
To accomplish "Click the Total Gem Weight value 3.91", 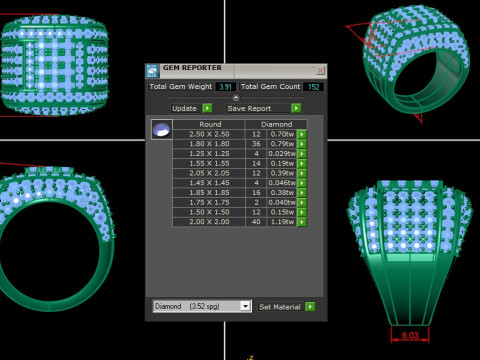I will click(226, 87).
